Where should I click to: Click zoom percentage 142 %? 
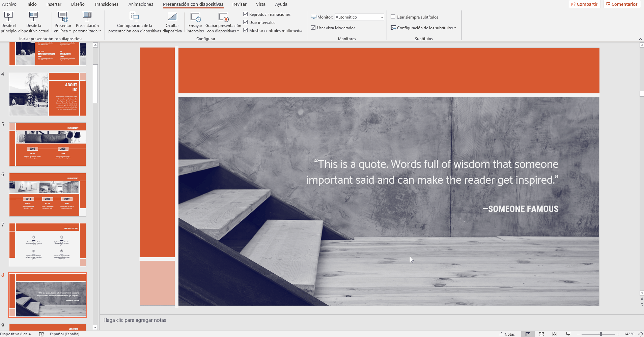(629, 334)
